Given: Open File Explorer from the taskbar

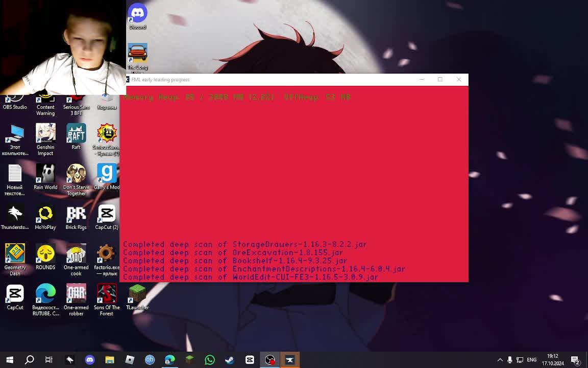Looking at the screenshot, I should [110, 360].
